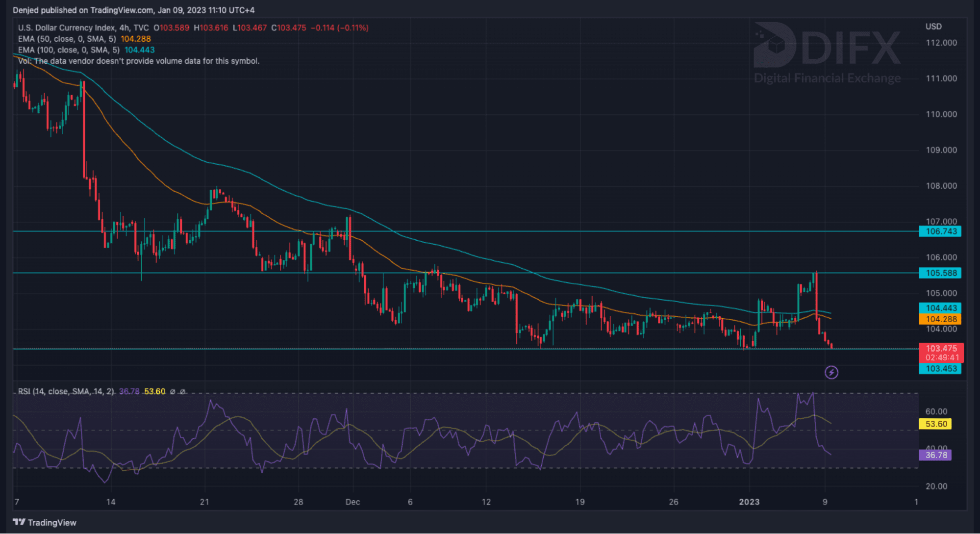Click the purple lightning bolt event icon
The height and width of the screenshot is (534, 980).
(831, 373)
